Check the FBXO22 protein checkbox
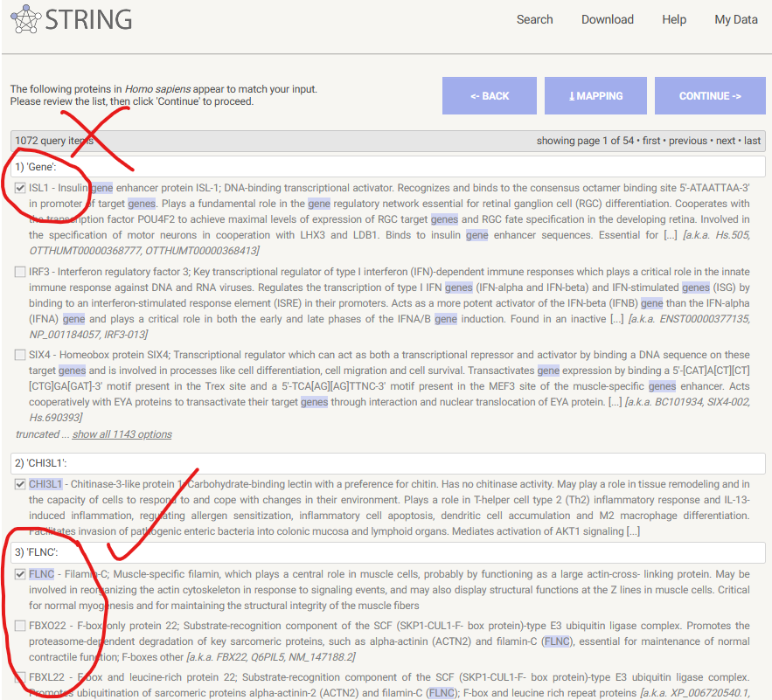Screen dimensions: 772x700 pos(20,626)
